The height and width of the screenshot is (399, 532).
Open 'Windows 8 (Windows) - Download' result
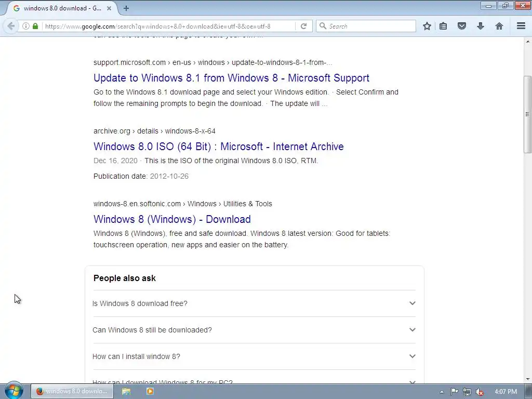(x=172, y=219)
